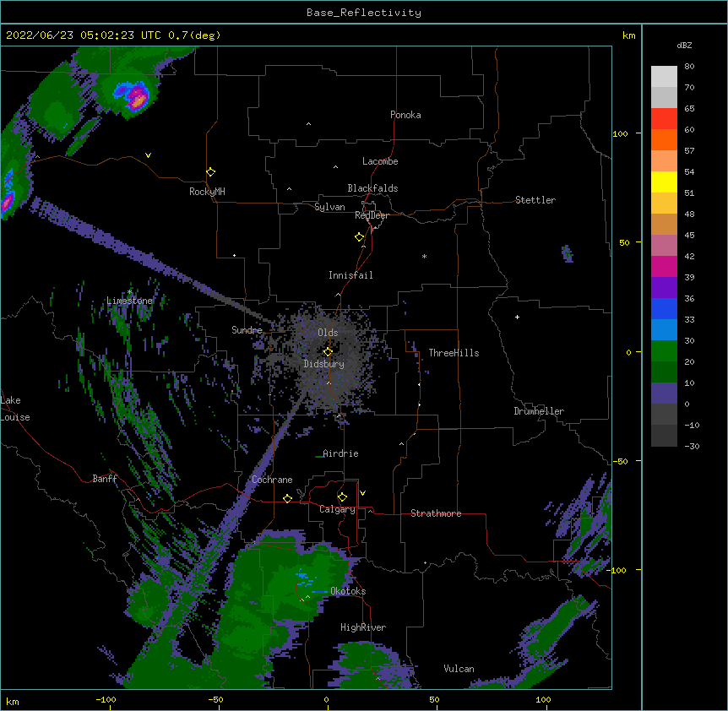This screenshot has width=728, height=711.
Task: Click the RockyMH label
Action: coord(207,191)
